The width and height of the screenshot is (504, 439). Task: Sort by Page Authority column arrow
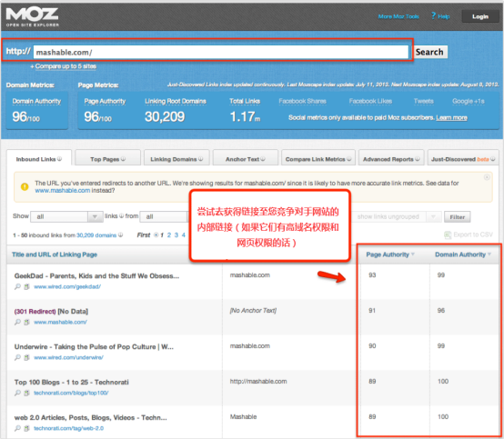tap(413, 254)
